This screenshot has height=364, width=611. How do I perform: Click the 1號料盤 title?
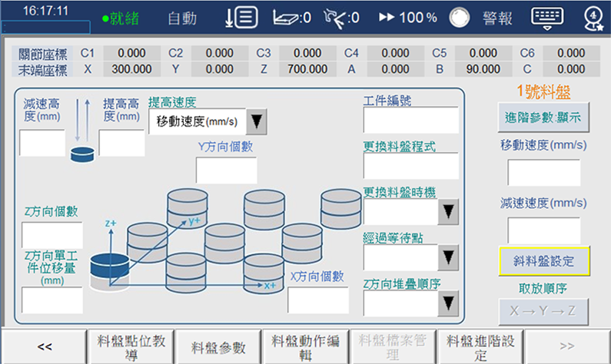(x=543, y=92)
